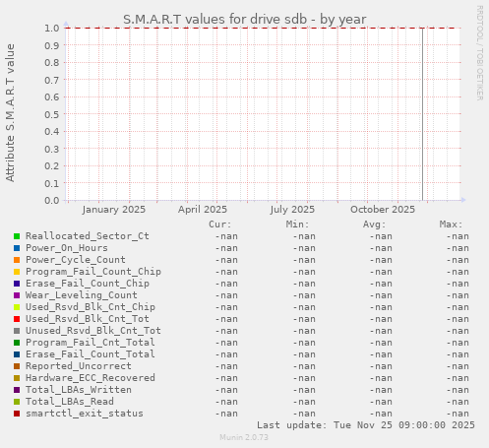This screenshot has height=448, width=489.
Task: Click the Max: column header
Action: click(451, 224)
